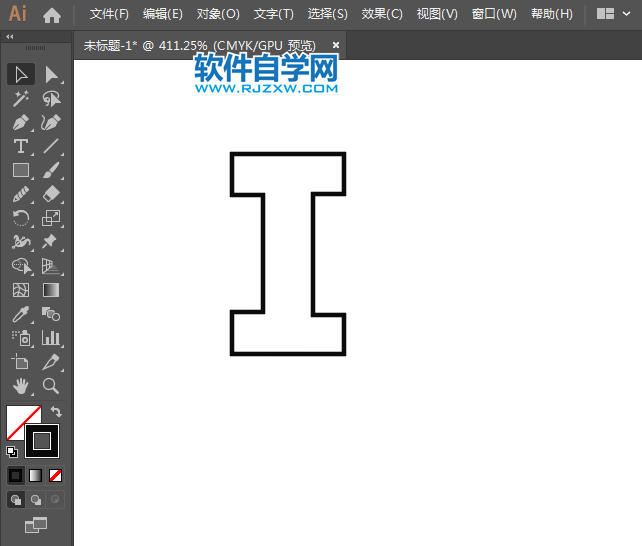Swap fill and stroke colors
Viewport: 642px width, 546px height.
(56, 411)
